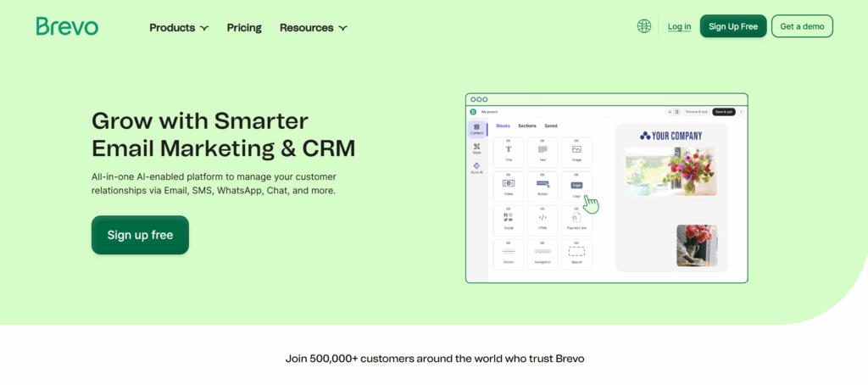The height and width of the screenshot is (385, 868).
Task: Expand the Resources dropdown menu
Action: click(x=314, y=28)
